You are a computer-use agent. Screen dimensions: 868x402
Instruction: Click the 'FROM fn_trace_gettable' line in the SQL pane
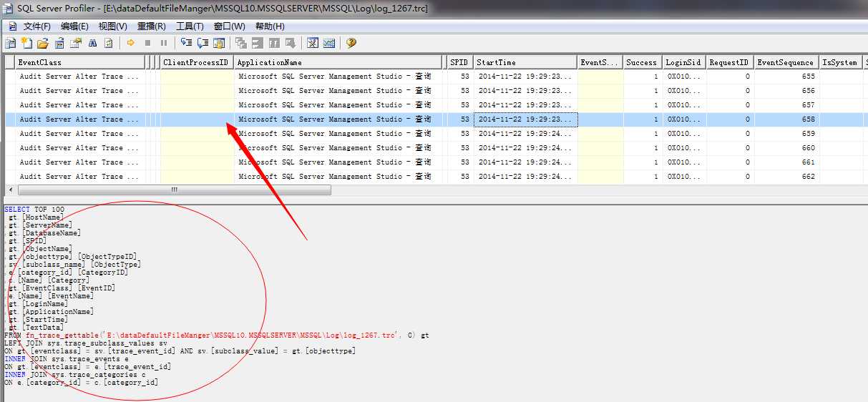[216, 335]
